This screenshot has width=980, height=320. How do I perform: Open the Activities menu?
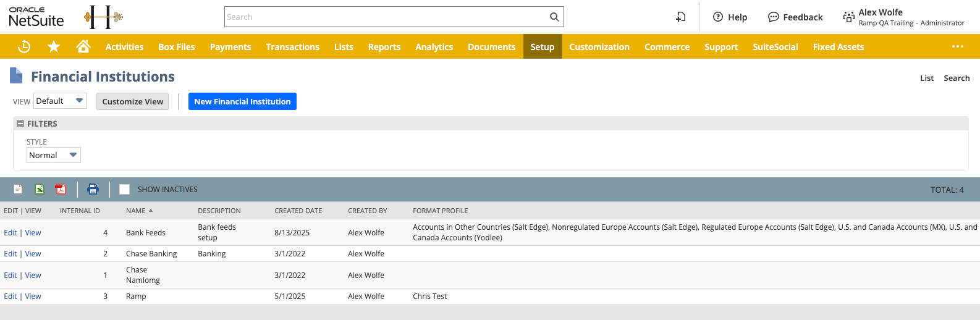click(124, 46)
